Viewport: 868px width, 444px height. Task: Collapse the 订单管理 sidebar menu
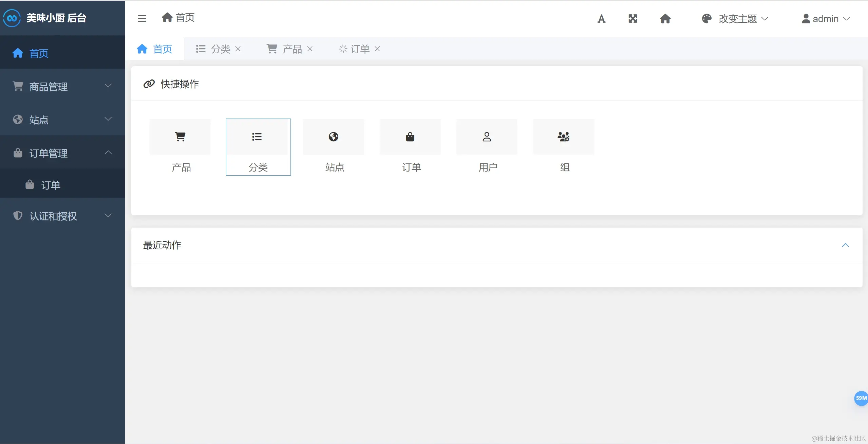tap(62, 153)
